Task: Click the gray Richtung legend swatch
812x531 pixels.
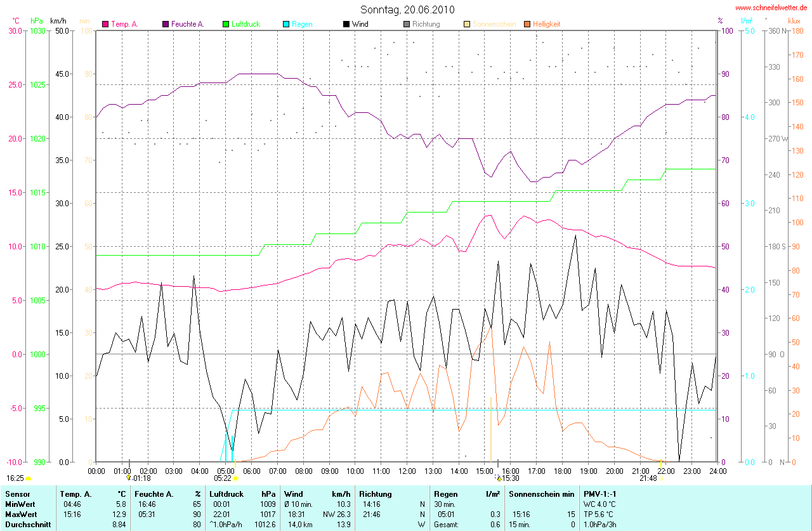Action: pyautogui.click(x=407, y=24)
